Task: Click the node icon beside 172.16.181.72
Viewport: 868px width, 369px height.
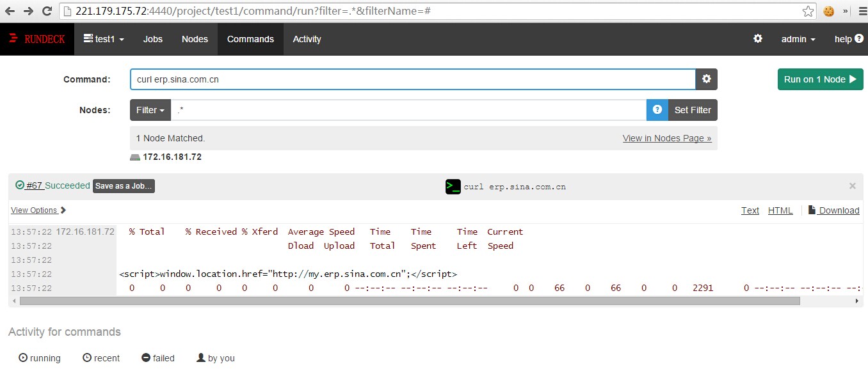Action: [x=135, y=157]
